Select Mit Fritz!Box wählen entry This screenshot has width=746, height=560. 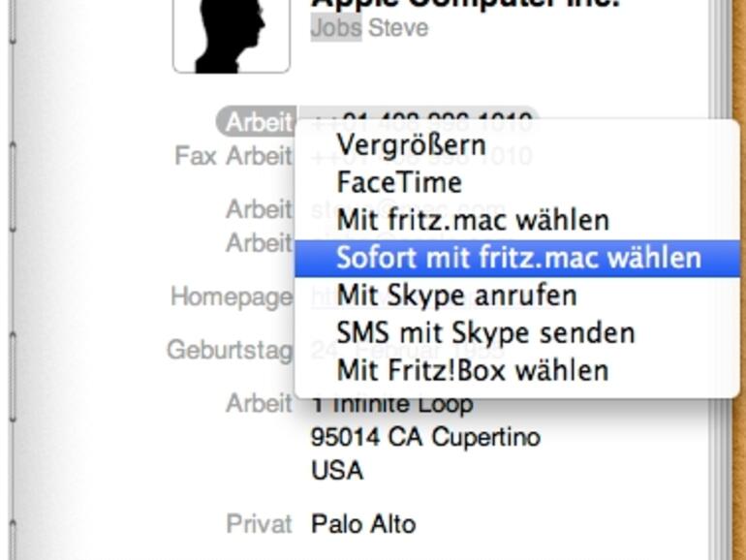coord(473,370)
